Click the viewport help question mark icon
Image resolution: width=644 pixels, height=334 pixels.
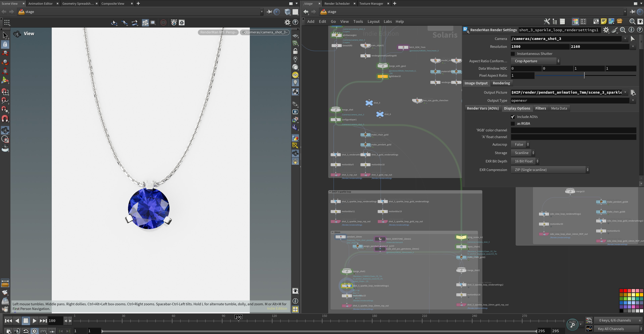pos(295,22)
